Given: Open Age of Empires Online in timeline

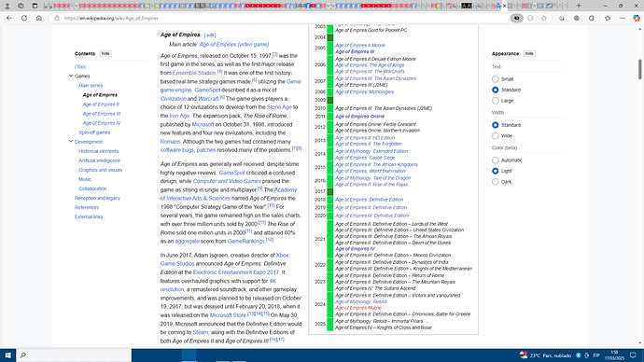Looking at the screenshot, I should coord(359,117).
